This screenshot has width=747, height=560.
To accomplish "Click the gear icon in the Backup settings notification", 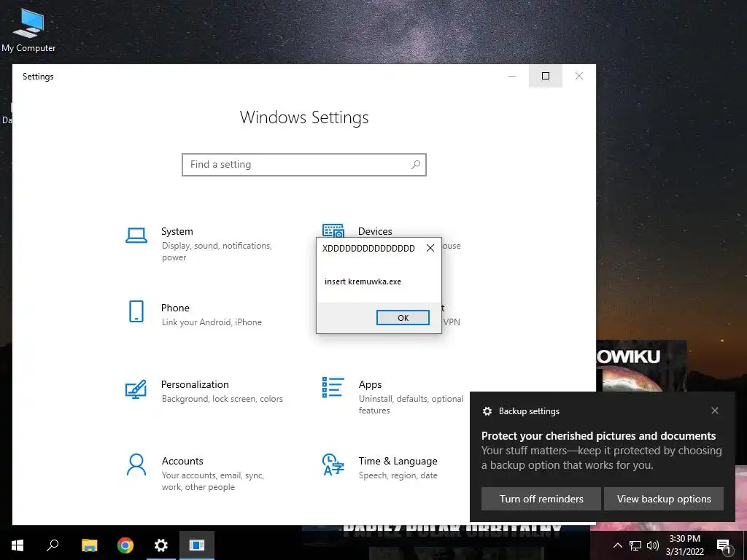I will [x=487, y=411].
